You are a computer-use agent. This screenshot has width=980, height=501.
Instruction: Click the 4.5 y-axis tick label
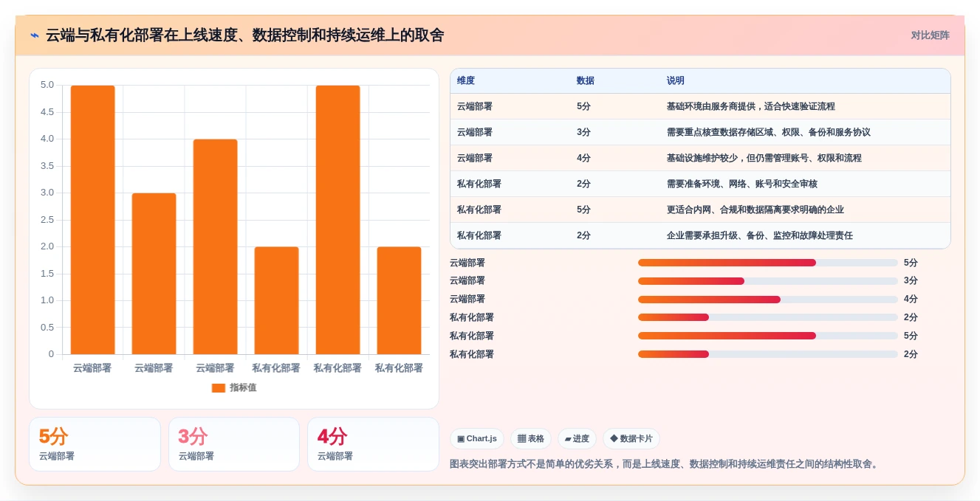[47, 112]
